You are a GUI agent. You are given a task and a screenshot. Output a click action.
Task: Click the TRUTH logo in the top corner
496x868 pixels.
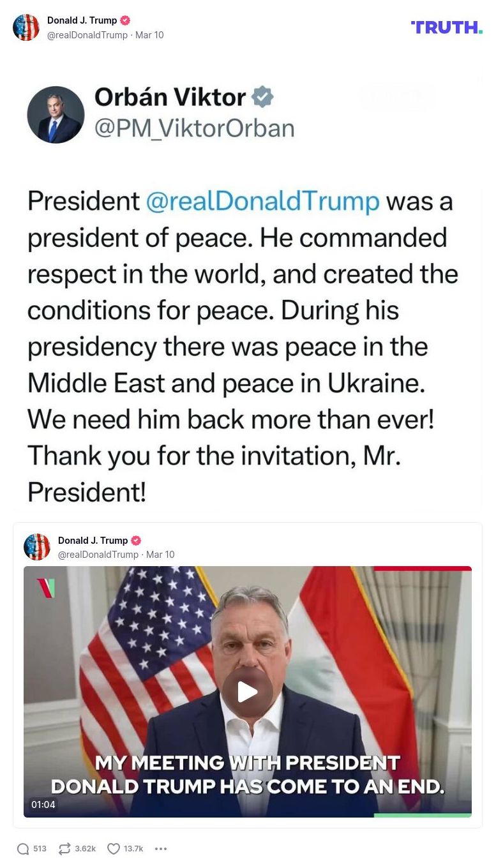coord(446,27)
